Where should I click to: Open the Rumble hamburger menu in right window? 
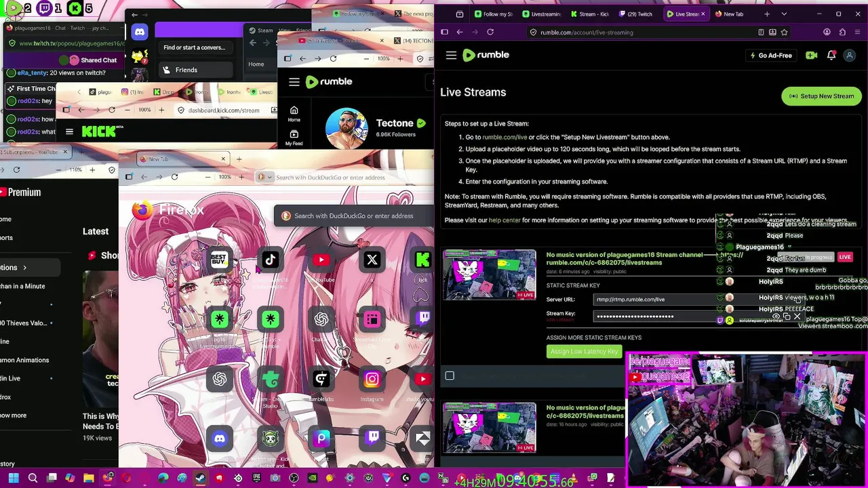click(x=451, y=56)
